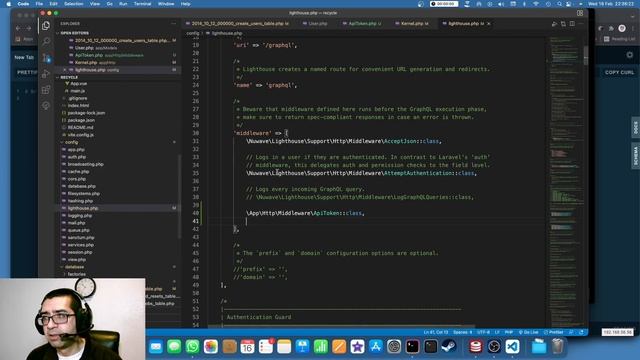
Task: Open the Selection menu
Action: pos(73,4)
